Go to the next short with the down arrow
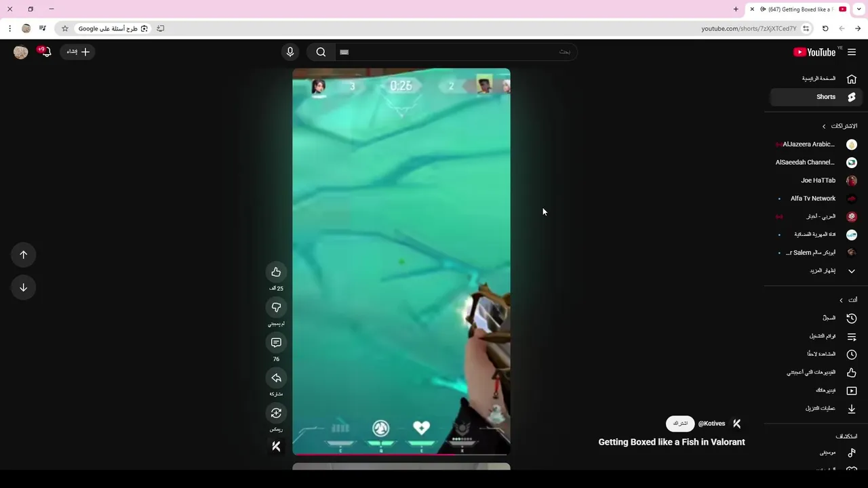 [x=23, y=287]
